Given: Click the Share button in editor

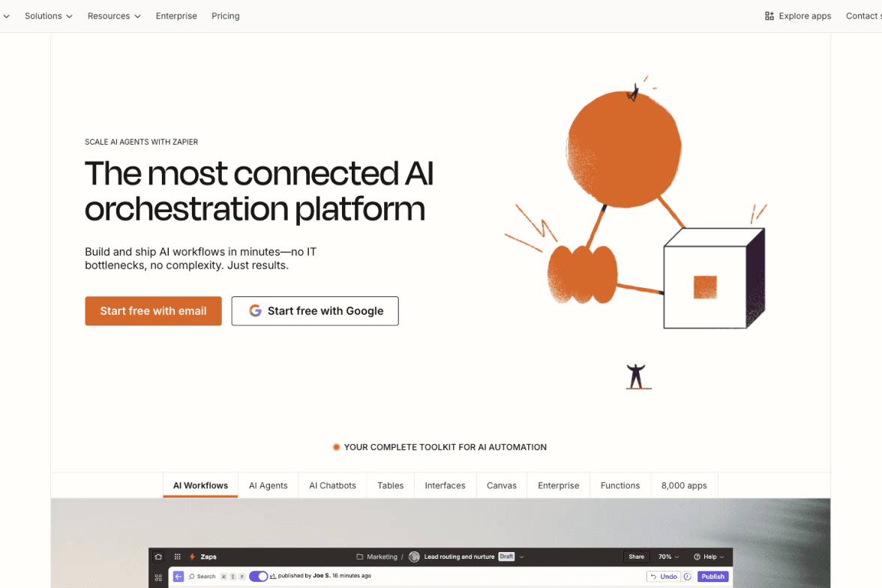Looking at the screenshot, I should [x=637, y=557].
